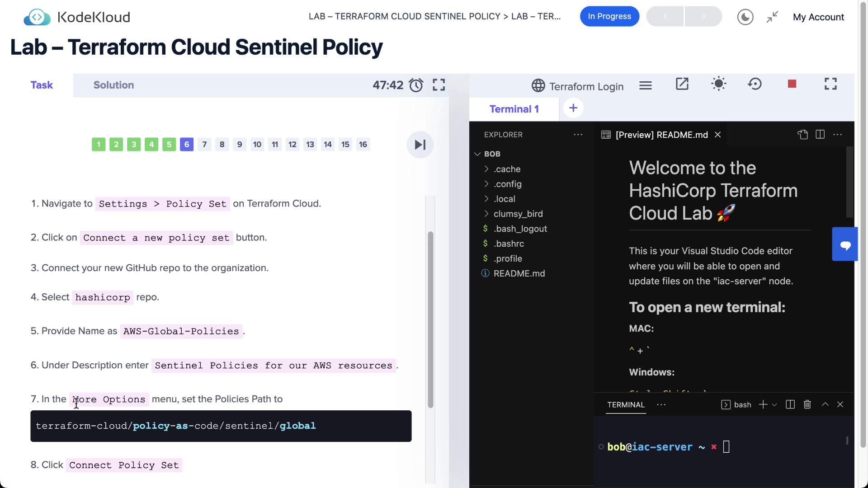The image size is (868, 488).
Task: Toggle terminal brightness with the sun icon
Action: 718,84
